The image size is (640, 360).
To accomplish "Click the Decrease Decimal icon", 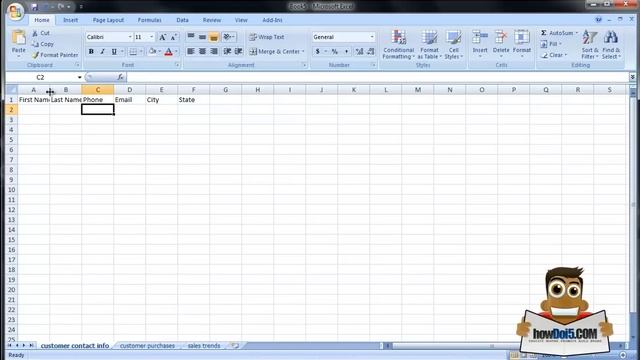I will click(x=371, y=51).
